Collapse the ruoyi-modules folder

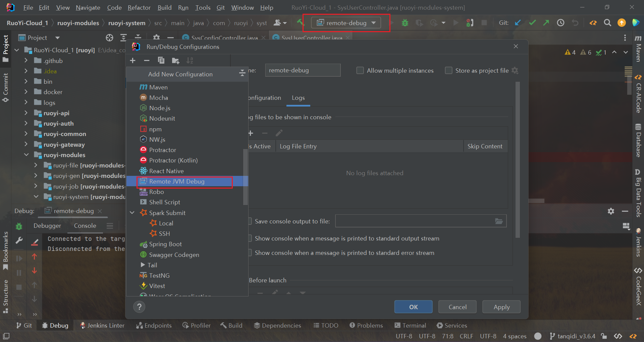click(x=26, y=155)
